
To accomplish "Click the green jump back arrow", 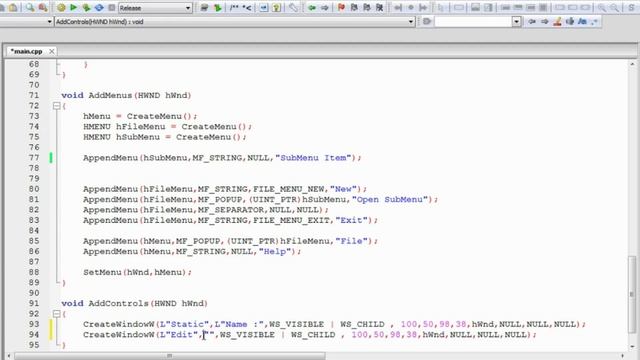I will tap(312, 7).
